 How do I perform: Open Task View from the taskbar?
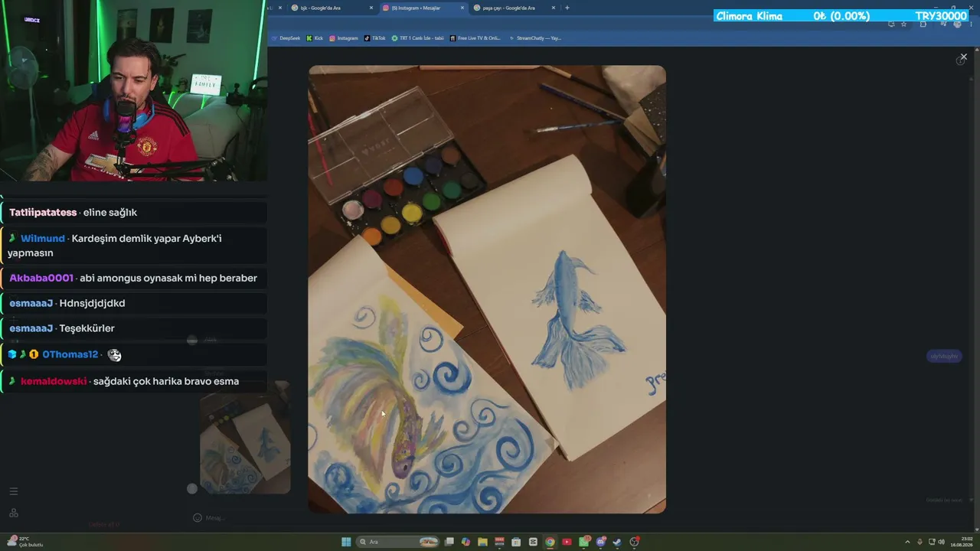(x=449, y=542)
